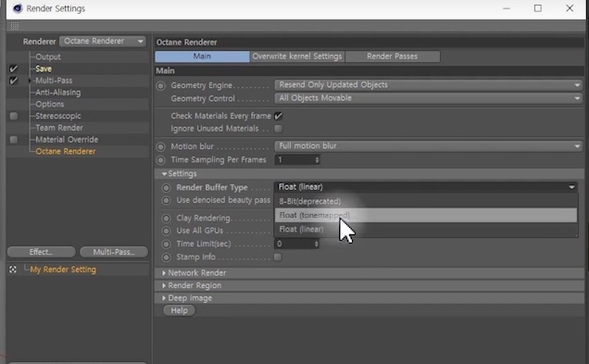This screenshot has height=364, width=589.
Task: Enable the Material Override checkbox
Action: pyautogui.click(x=14, y=139)
